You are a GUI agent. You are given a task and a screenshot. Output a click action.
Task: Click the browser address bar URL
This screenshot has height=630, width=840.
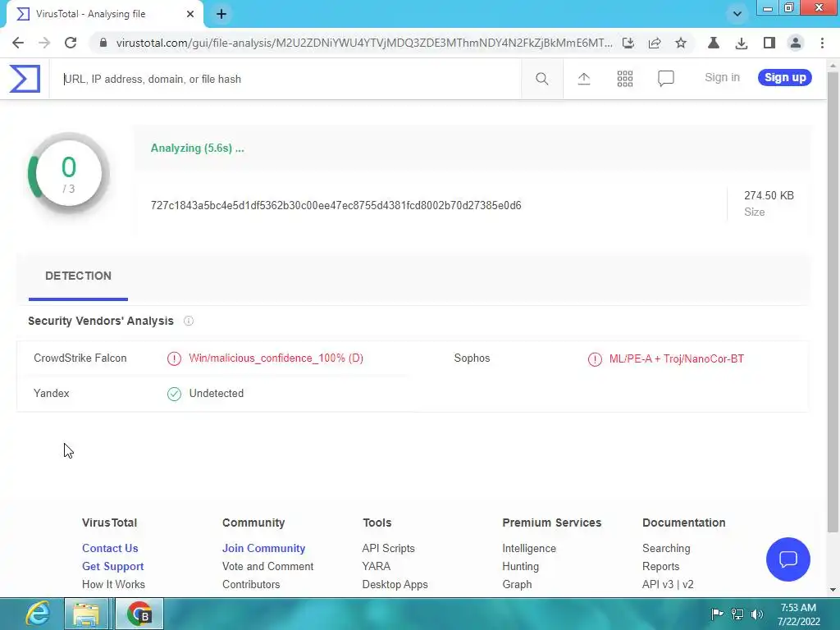363,43
